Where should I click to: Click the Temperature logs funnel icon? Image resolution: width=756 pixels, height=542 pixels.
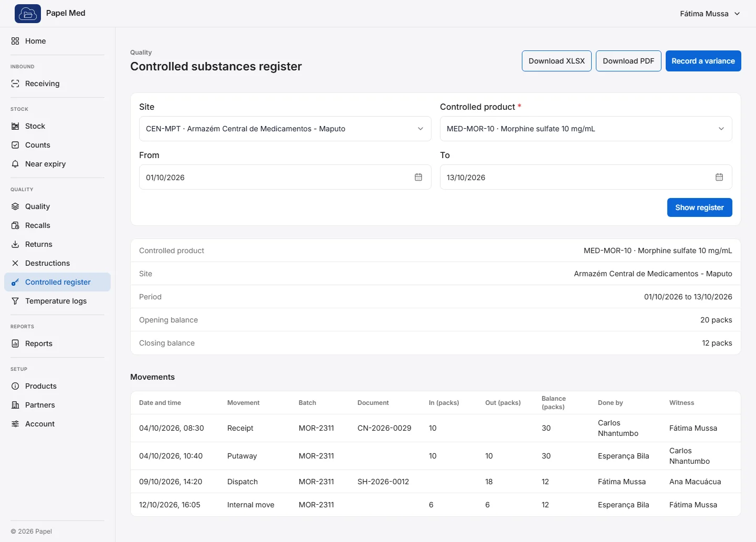(15, 301)
